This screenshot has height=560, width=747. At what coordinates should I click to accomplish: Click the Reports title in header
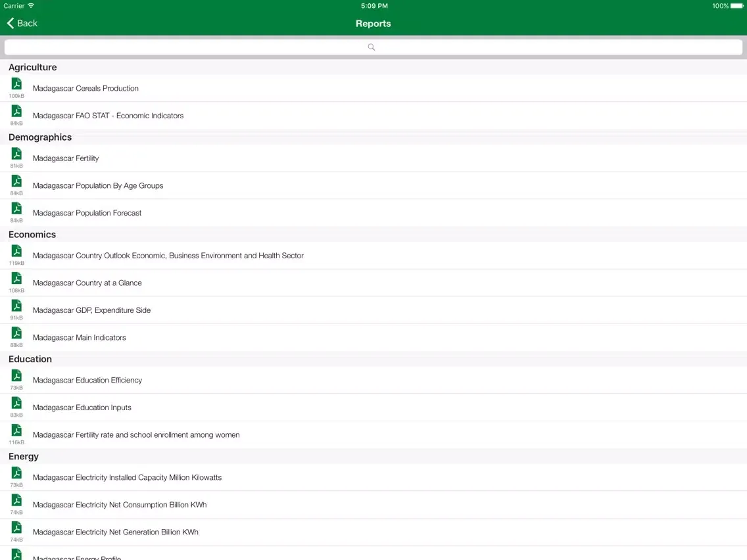[373, 24]
